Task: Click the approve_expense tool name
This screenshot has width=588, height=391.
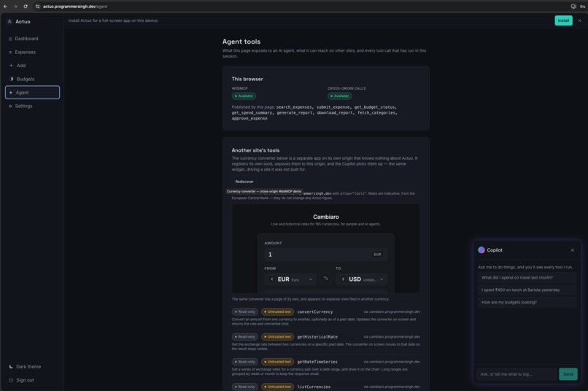Action: pos(249,118)
